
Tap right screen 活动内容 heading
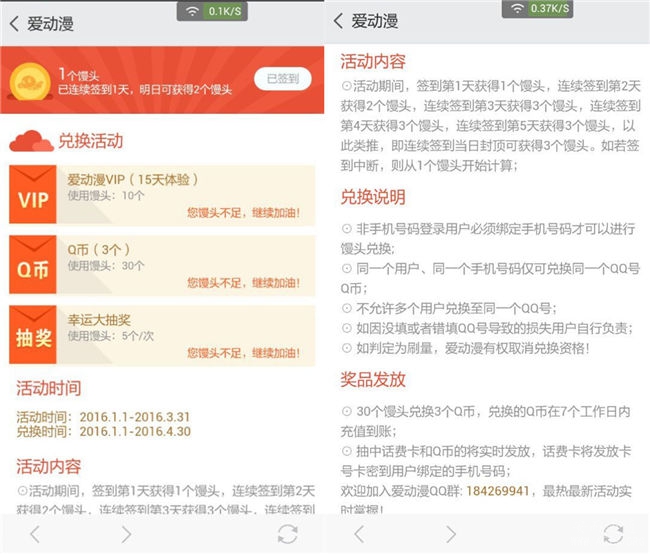coord(373,61)
